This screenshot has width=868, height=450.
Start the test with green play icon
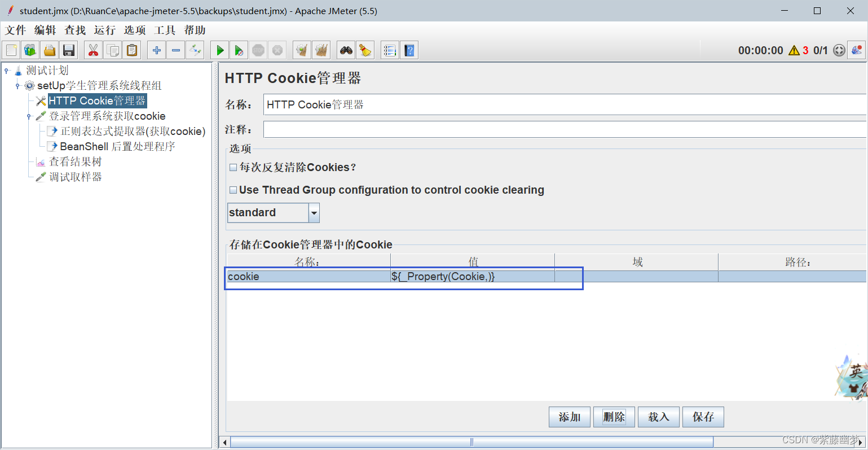point(220,50)
